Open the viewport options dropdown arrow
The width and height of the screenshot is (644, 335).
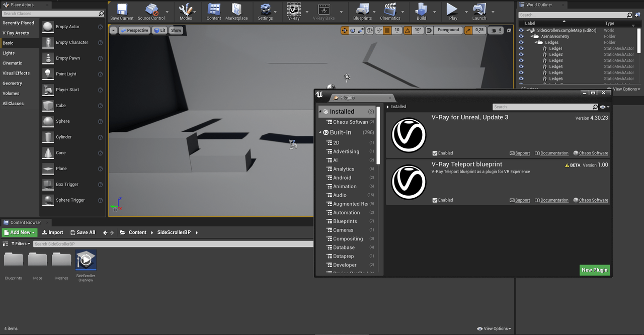(x=113, y=30)
